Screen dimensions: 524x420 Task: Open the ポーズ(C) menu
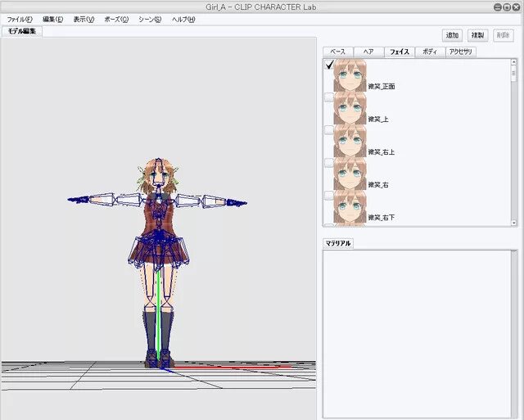point(116,20)
